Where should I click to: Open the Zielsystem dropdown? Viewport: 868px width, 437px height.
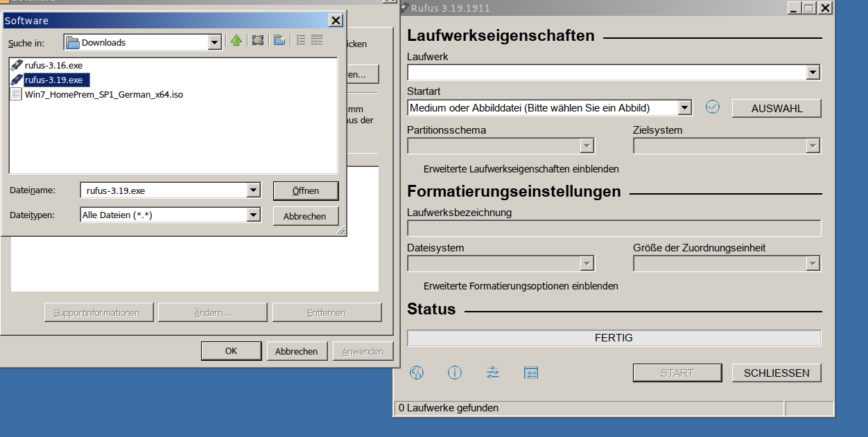813,146
